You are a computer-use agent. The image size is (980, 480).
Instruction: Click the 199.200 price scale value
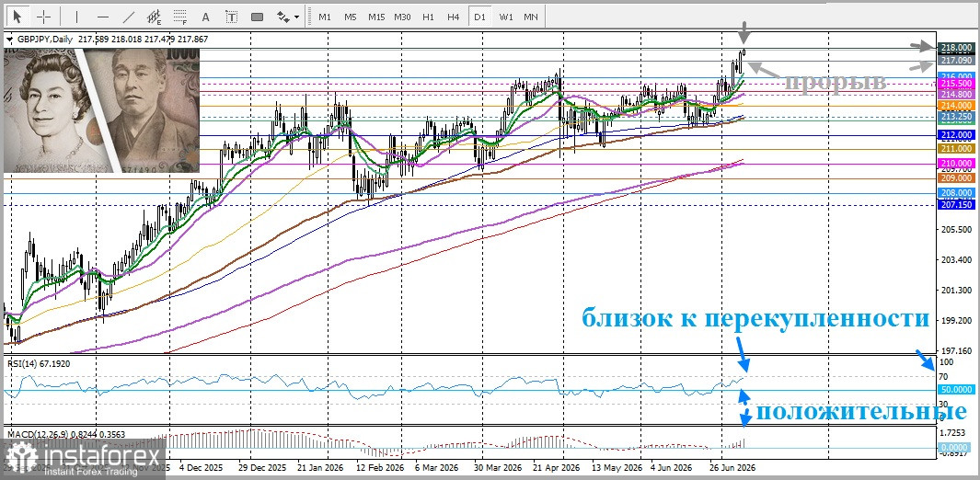(x=955, y=320)
